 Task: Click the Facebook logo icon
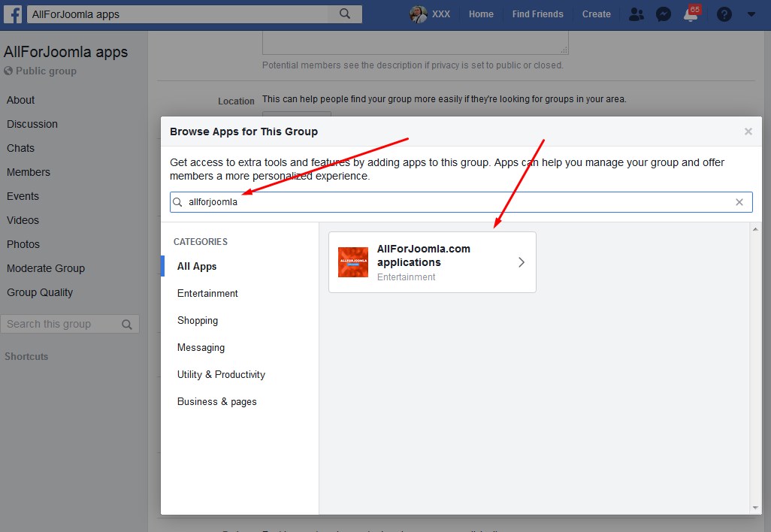(x=13, y=14)
